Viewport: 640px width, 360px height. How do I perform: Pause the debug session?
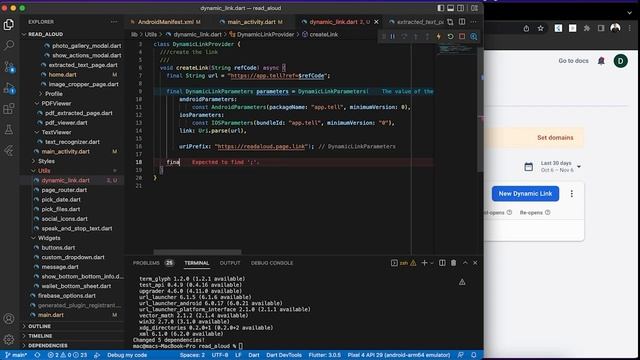(x=393, y=36)
